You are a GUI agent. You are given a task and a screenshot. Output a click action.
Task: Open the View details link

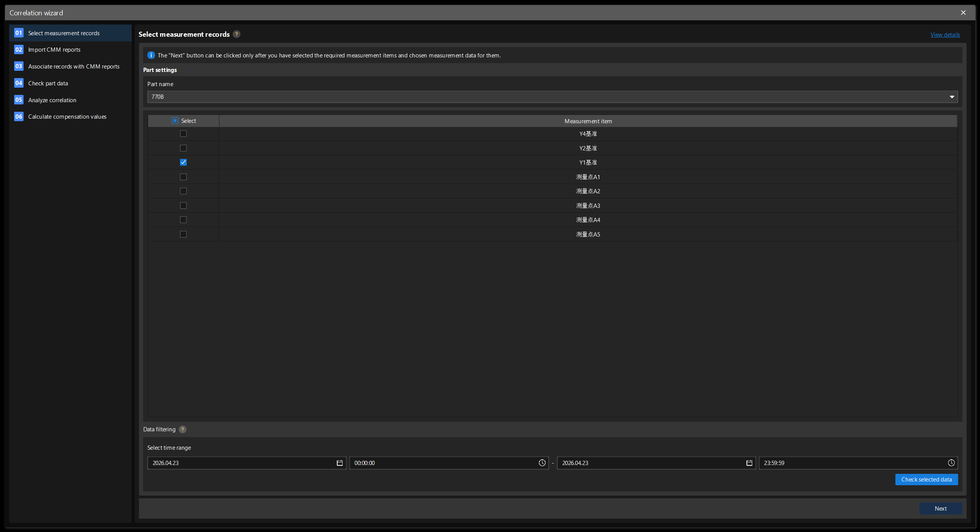click(945, 35)
